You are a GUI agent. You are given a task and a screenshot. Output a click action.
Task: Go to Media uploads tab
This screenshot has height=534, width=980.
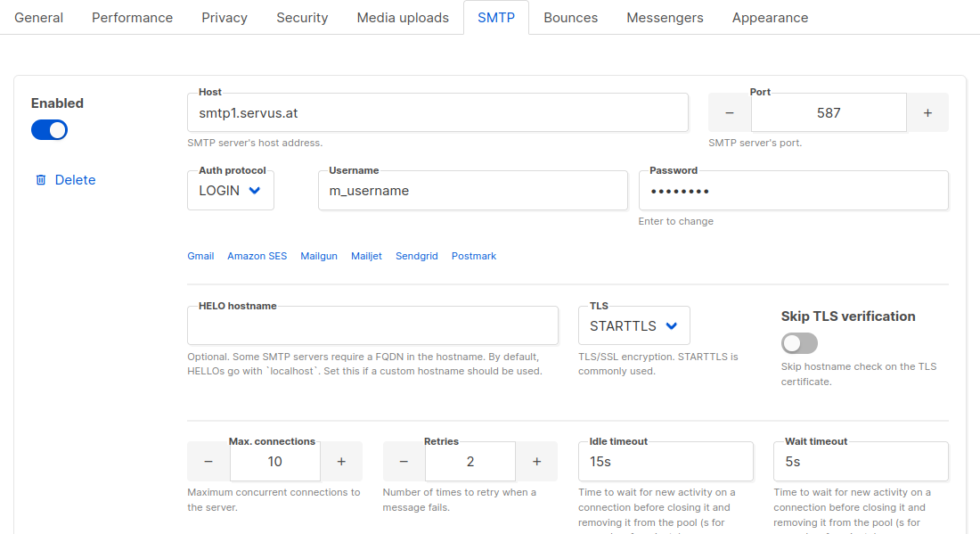(x=403, y=18)
